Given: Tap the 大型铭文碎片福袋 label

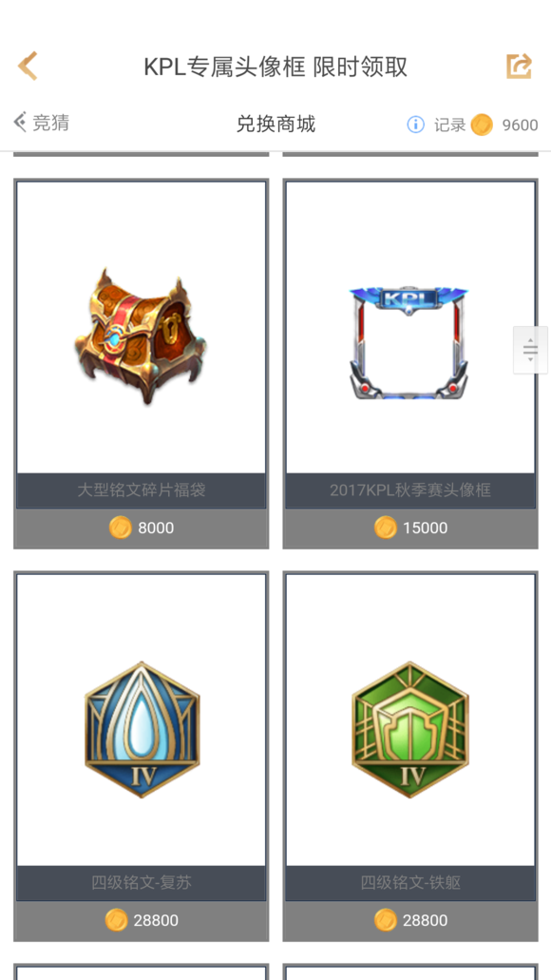Looking at the screenshot, I should tap(142, 490).
